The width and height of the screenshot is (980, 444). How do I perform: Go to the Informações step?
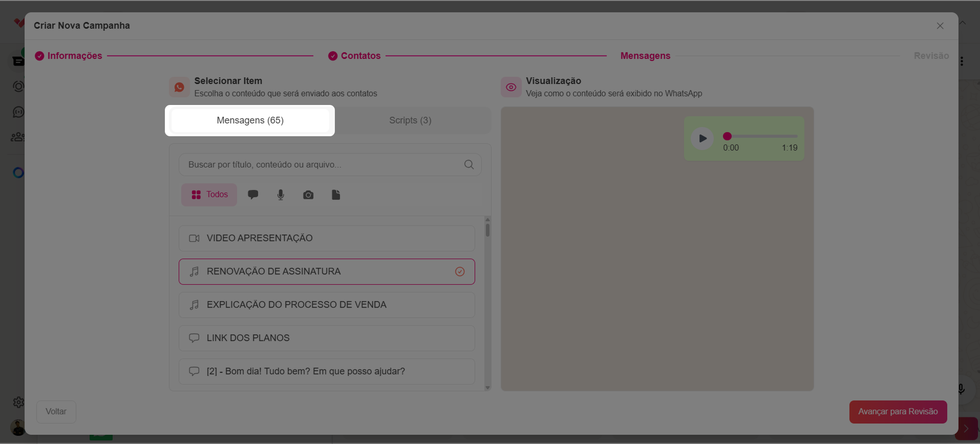point(69,56)
